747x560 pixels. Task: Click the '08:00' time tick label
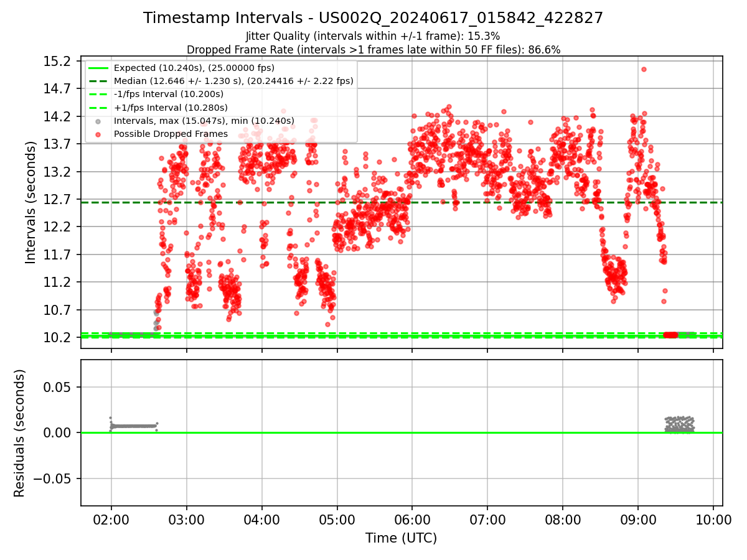563,519
